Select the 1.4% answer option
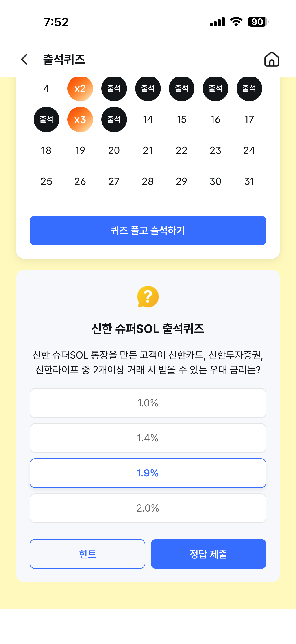Image resolution: width=296 pixels, height=644 pixels. click(x=148, y=438)
